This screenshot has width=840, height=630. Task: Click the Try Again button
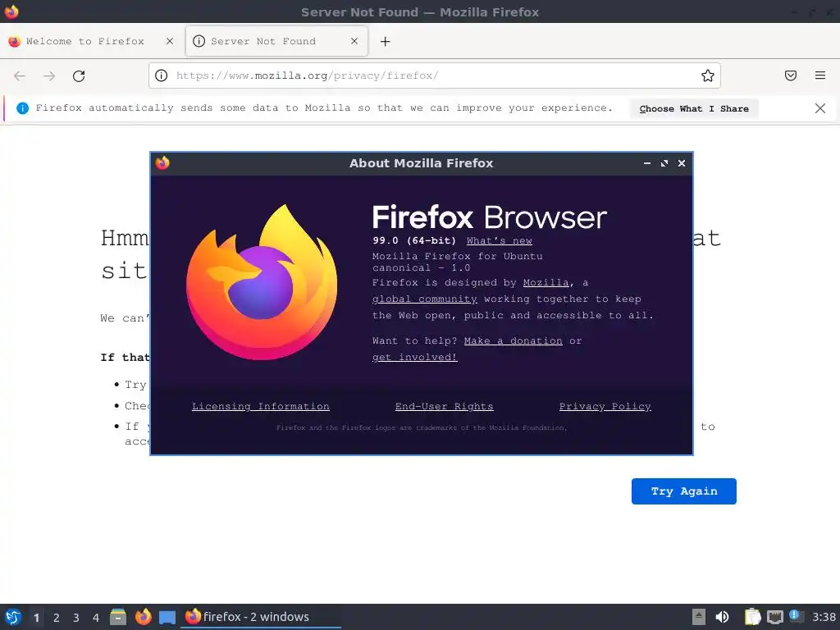(x=683, y=491)
